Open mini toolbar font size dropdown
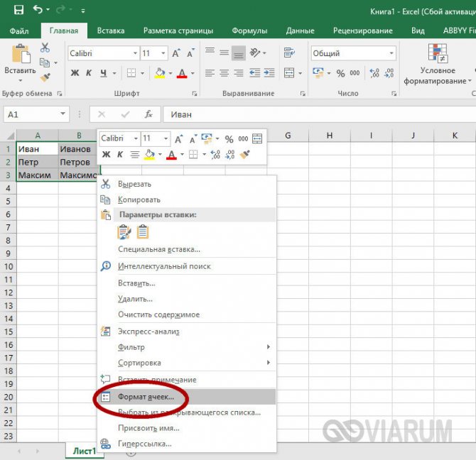 (x=166, y=138)
